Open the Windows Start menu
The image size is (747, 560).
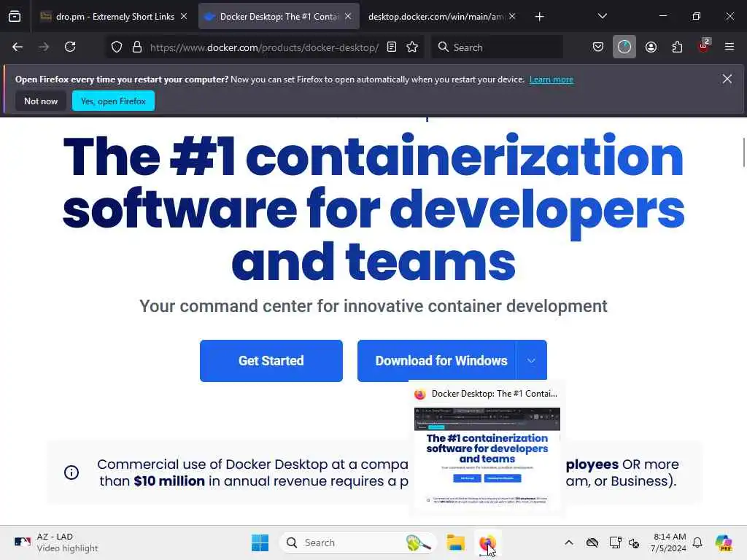pos(260,542)
